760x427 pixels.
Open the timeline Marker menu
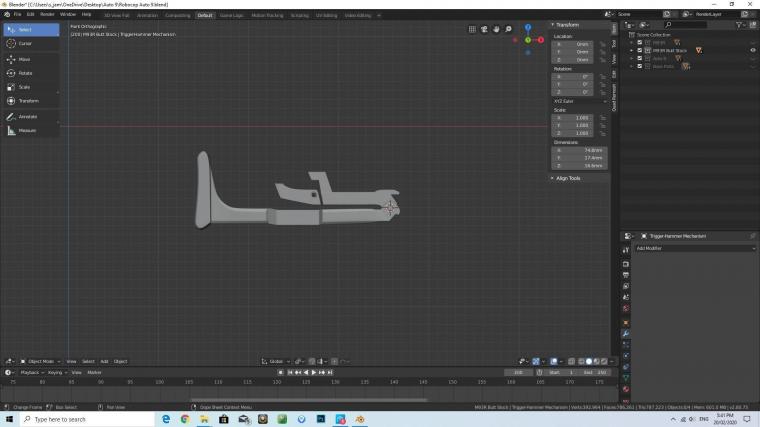pyautogui.click(x=94, y=373)
